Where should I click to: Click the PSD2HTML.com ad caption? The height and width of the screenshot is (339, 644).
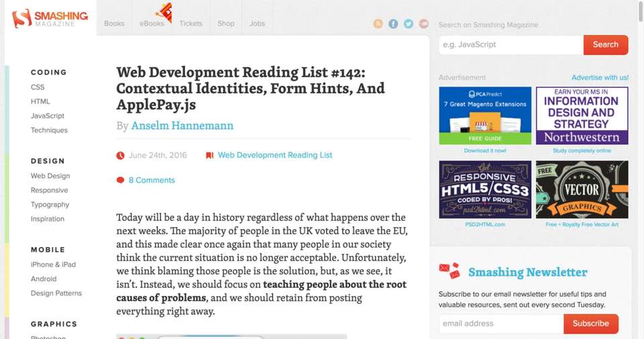click(x=485, y=225)
